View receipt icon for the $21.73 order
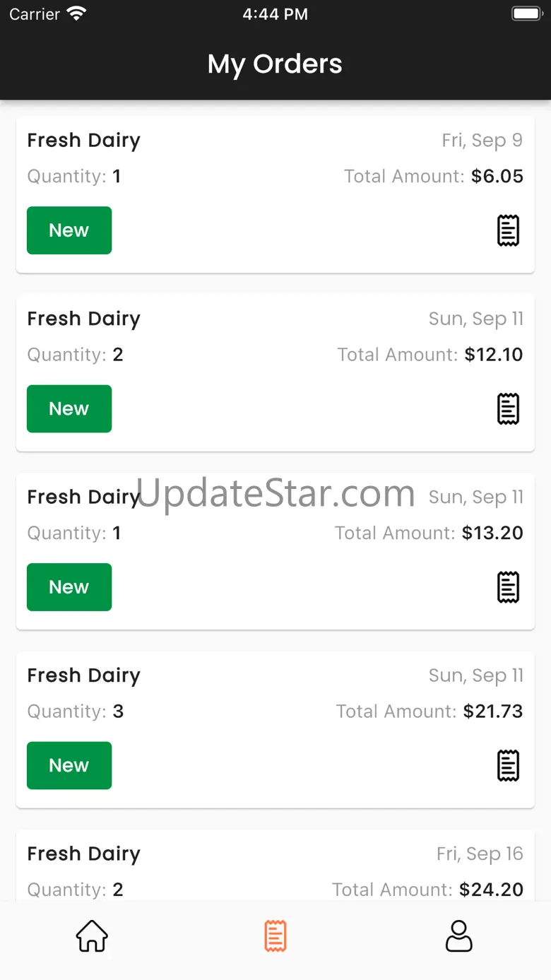 [509, 766]
